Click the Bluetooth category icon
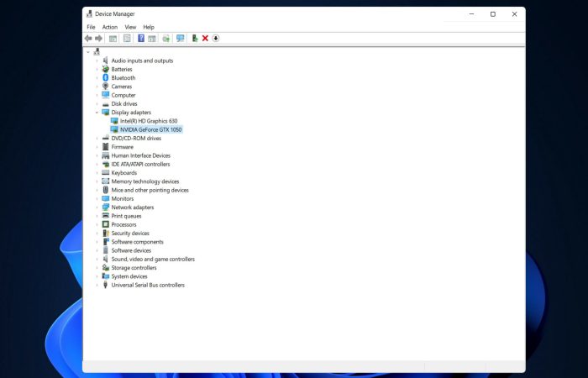The image size is (588, 378). pos(105,77)
